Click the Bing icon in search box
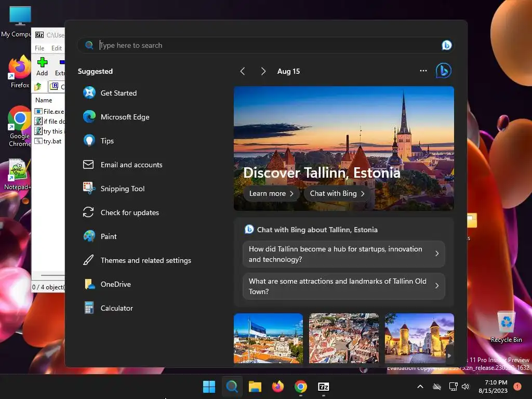Viewport: 532px width, 399px height. point(446,45)
